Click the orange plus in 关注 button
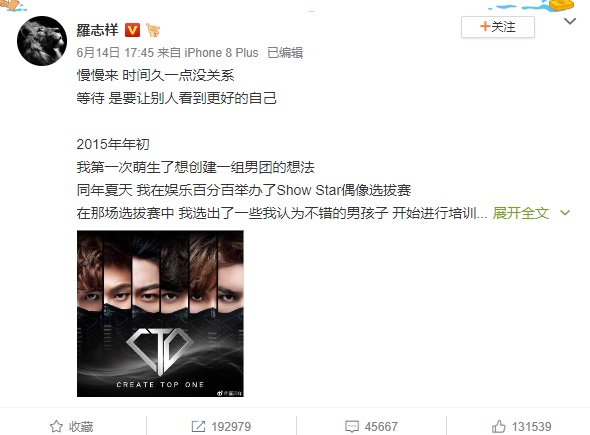590x435 pixels. coord(485,26)
